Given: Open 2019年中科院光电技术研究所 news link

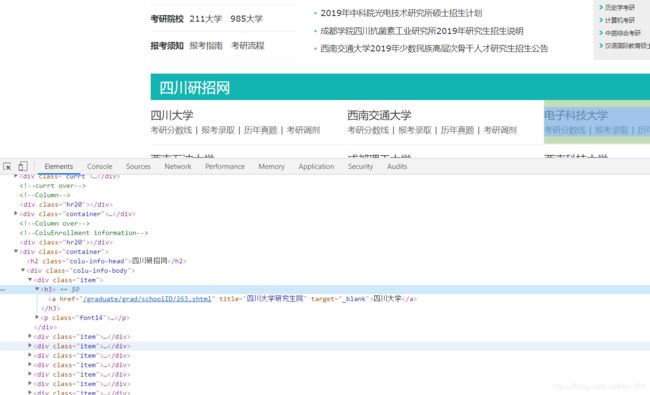Looking at the screenshot, I should tap(401, 13).
